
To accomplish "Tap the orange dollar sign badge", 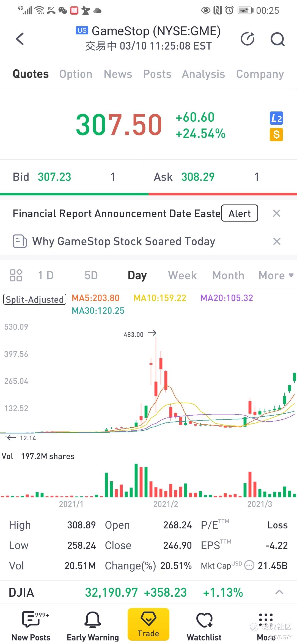I will point(276,135).
